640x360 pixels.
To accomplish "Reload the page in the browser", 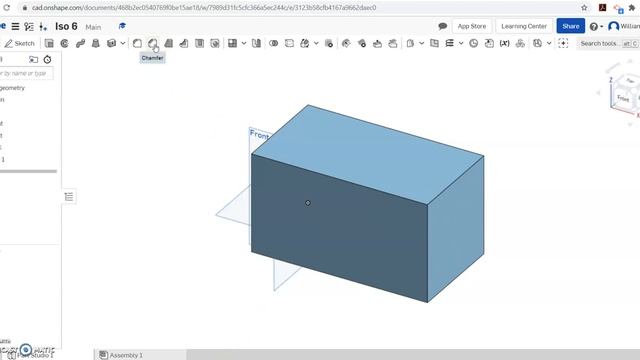I will tap(7, 8).
